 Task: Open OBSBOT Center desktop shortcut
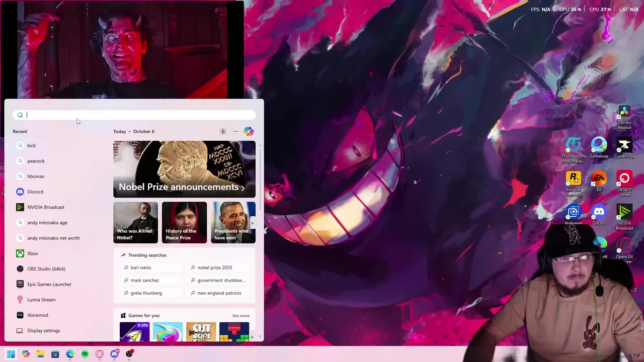point(624,184)
